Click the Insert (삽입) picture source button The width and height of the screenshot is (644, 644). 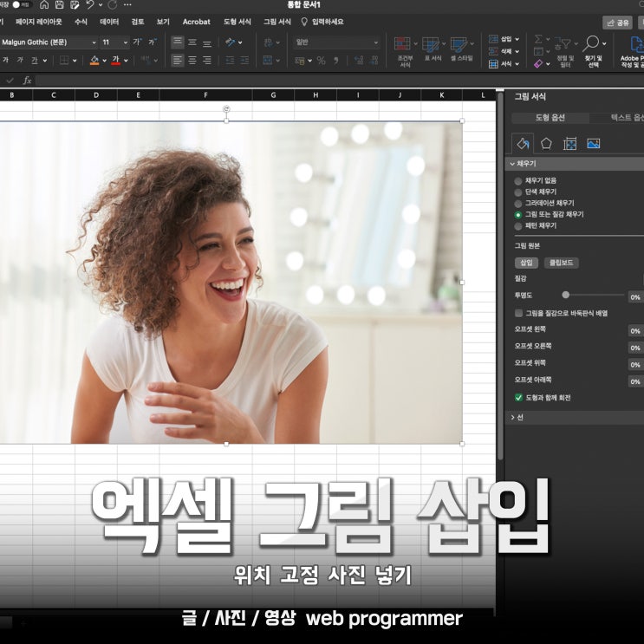[x=526, y=263]
